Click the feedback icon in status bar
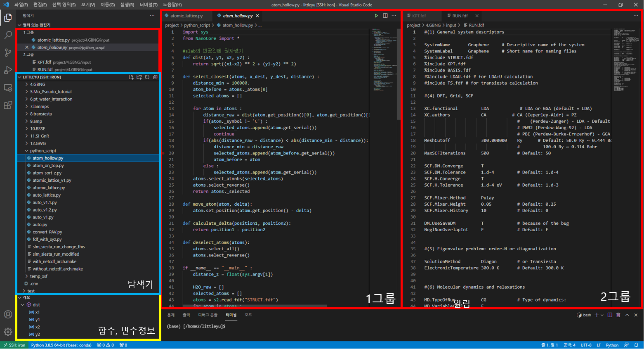The width and height of the screenshot is (644, 349). [626, 345]
